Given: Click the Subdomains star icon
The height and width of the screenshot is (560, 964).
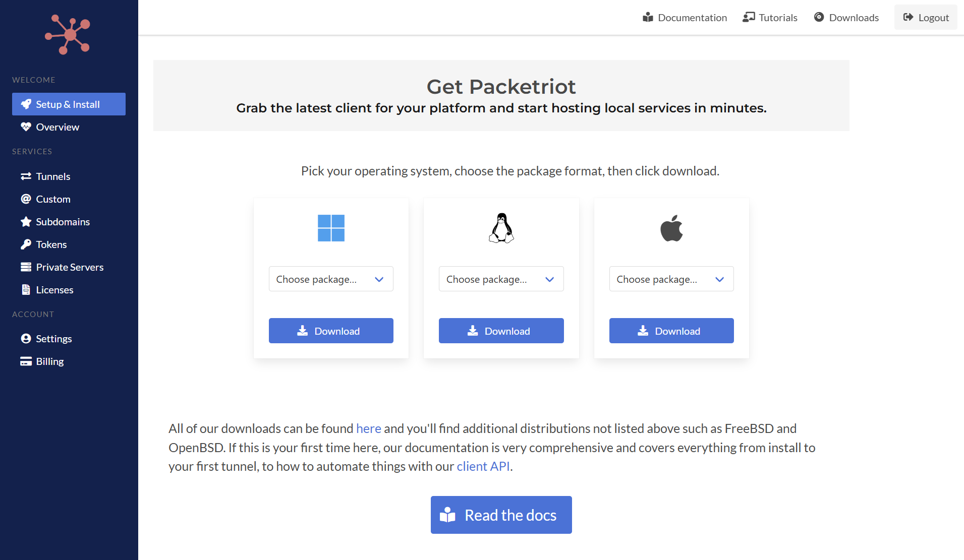Looking at the screenshot, I should tap(26, 222).
